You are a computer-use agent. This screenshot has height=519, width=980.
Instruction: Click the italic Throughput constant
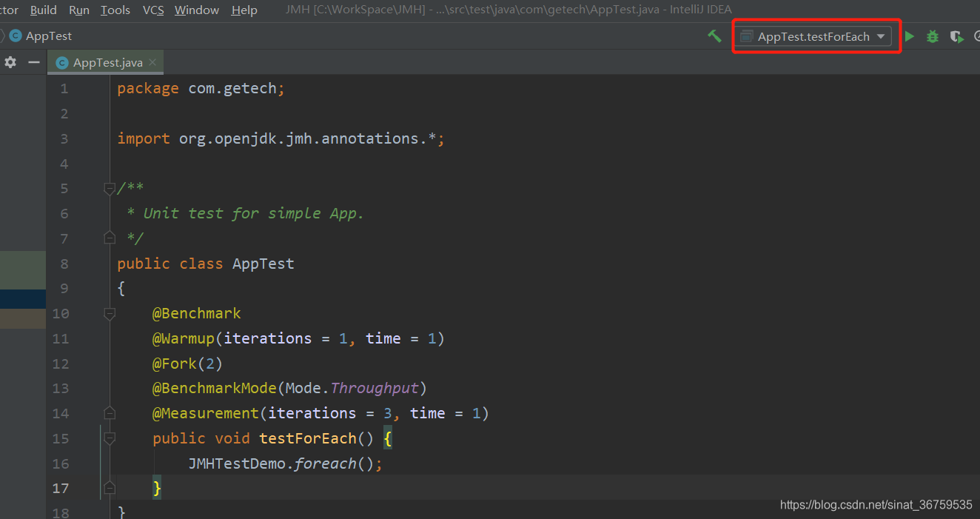click(x=375, y=388)
